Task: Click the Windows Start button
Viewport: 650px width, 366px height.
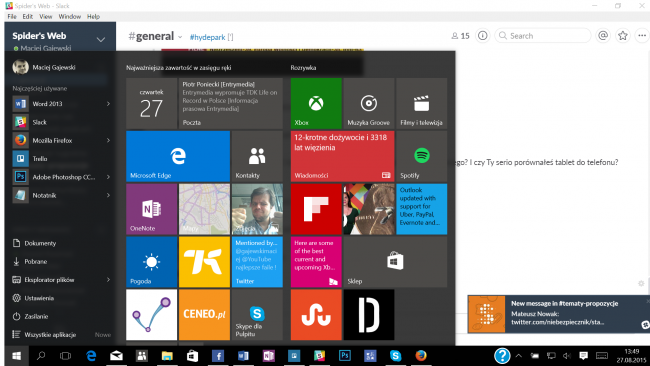Action: pyautogui.click(x=17, y=356)
